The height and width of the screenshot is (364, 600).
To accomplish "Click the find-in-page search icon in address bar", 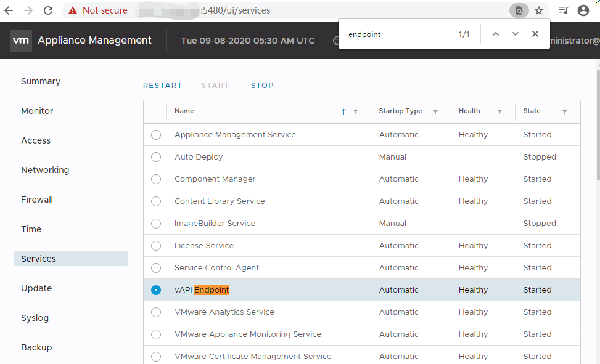I will 519,10.
